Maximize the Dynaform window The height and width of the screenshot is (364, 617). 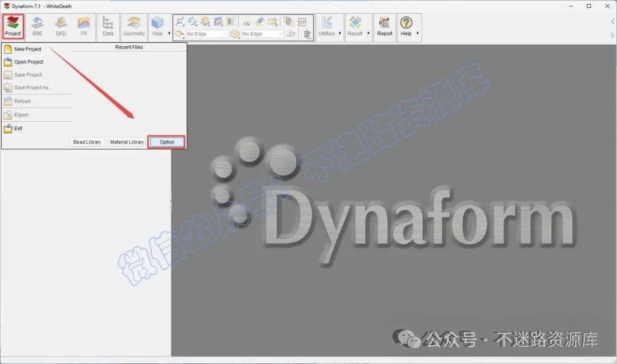tap(588, 6)
